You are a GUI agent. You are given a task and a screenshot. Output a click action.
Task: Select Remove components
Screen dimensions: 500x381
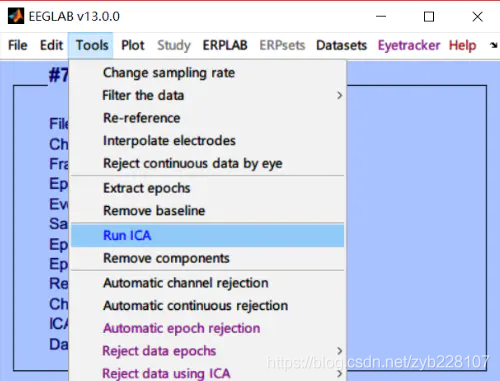point(207,258)
